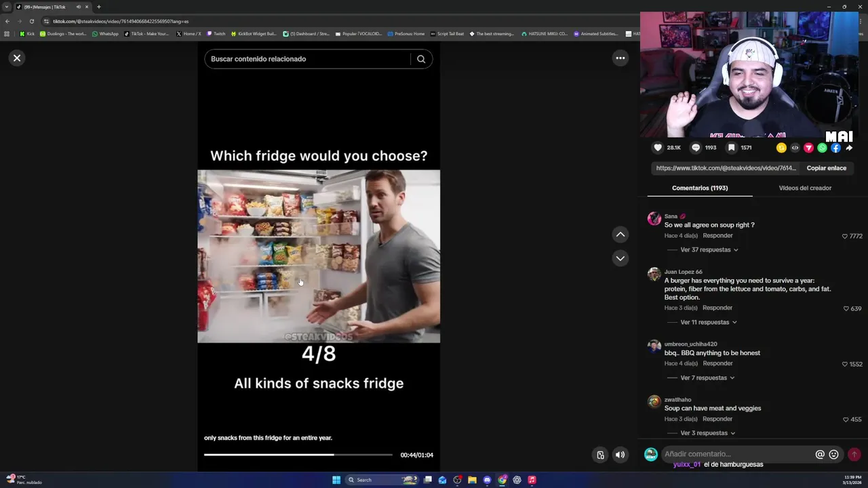Save video with the bookmark icon

[732, 148]
